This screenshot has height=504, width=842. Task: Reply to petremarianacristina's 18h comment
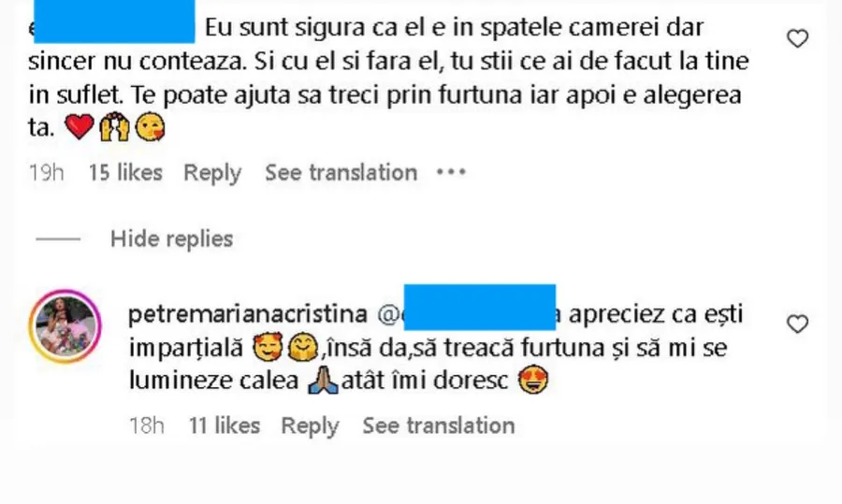click(311, 426)
